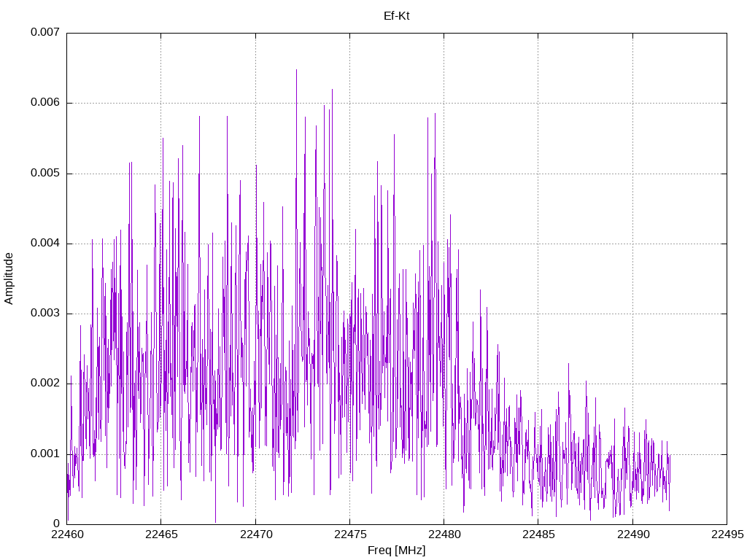Click the y-axis tick value 0.001
747x560 pixels.
click(x=45, y=454)
